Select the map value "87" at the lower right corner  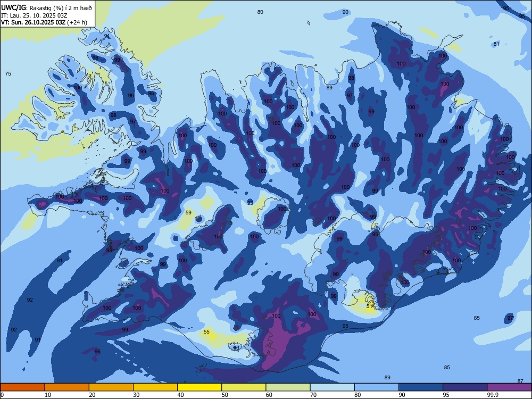point(520,381)
